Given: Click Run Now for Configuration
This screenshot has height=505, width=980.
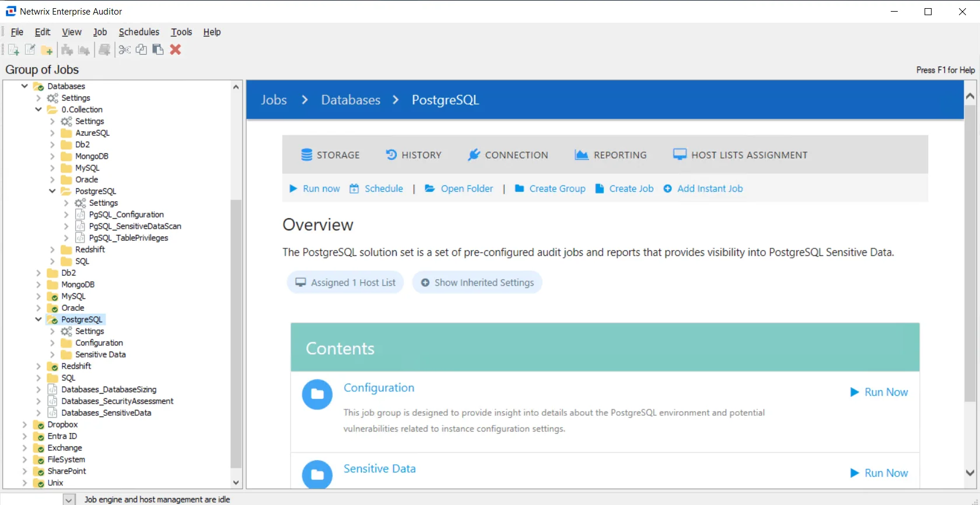Looking at the screenshot, I should (x=879, y=392).
